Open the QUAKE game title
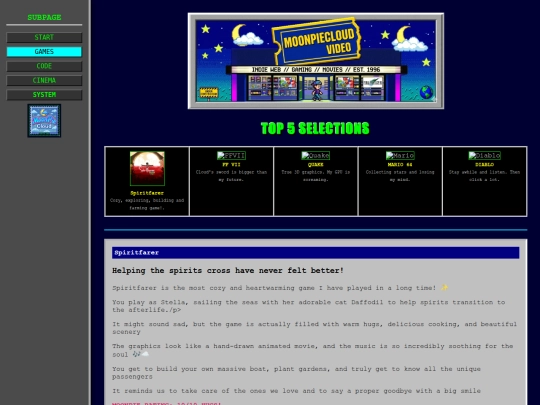This screenshot has width=540, height=405. 315,165
